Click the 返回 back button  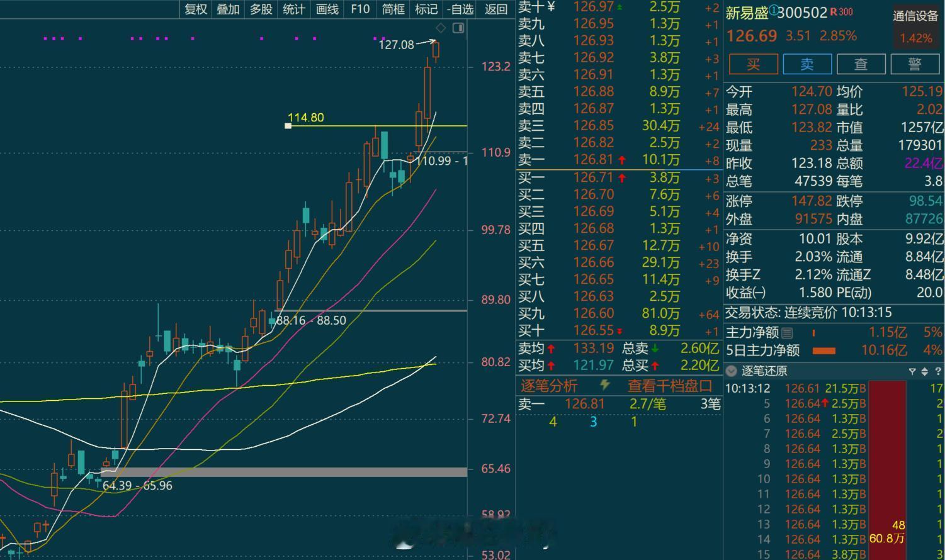(496, 9)
